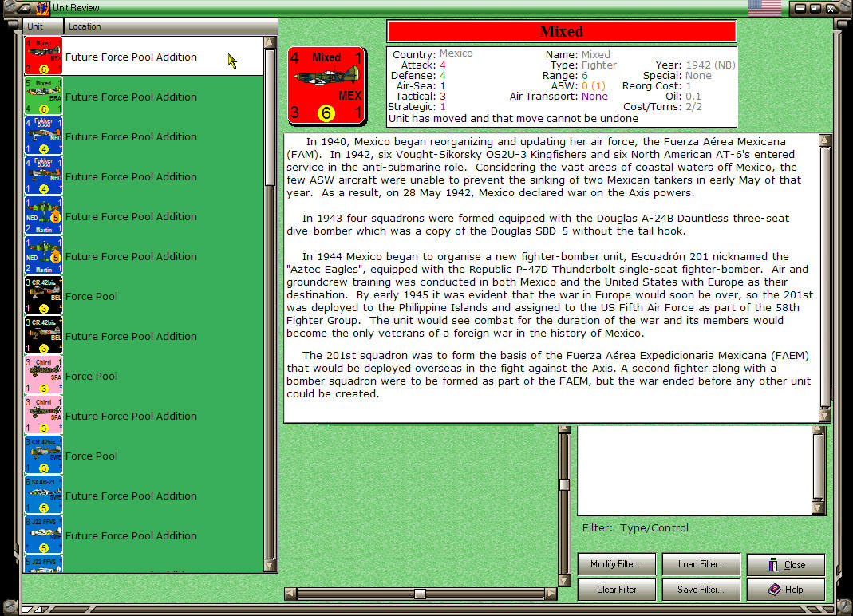Screen dimensions: 853x616
Task: Click the left arrow of horizontal scrollbar
Action: tap(290, 594)
